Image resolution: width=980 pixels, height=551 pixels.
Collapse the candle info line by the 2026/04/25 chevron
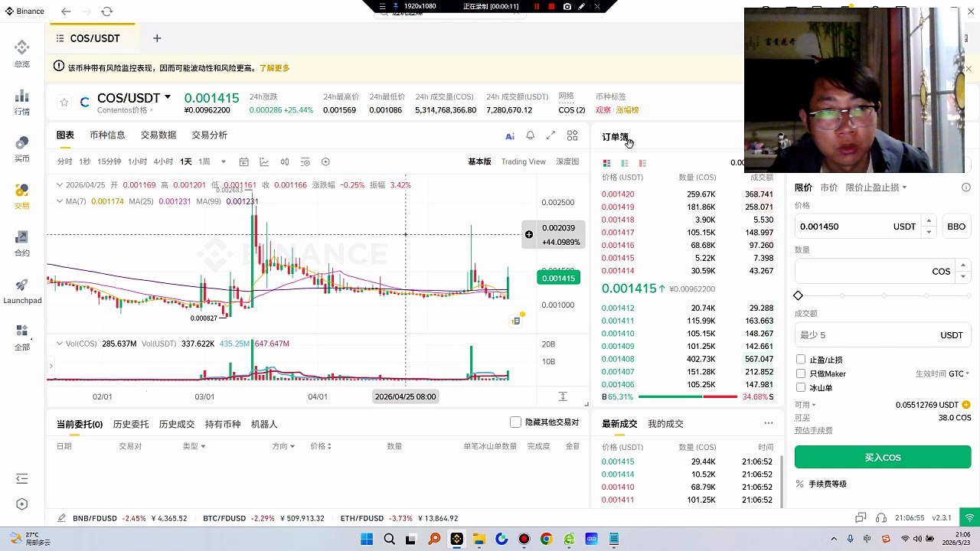60,185
